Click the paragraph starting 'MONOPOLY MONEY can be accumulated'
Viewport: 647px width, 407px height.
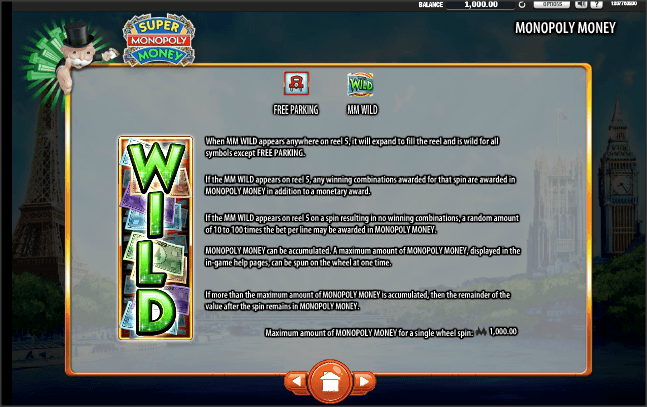click(363, 257)
